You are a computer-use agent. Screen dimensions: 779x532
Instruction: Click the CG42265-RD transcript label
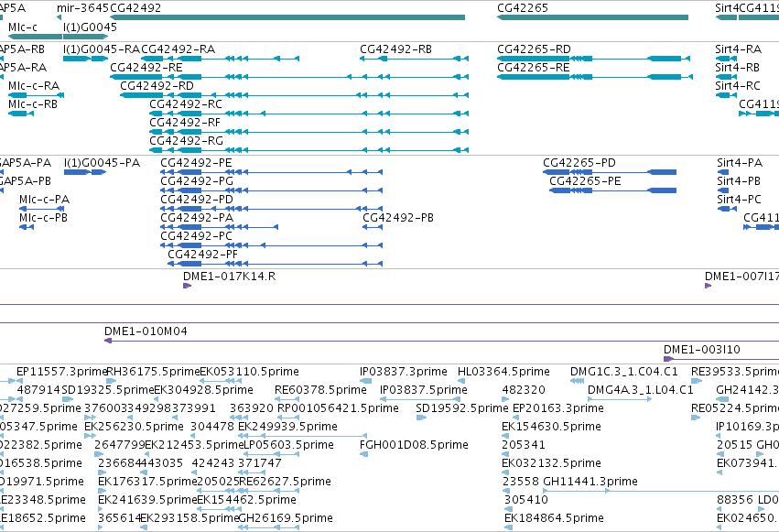[x=534, y=49]
